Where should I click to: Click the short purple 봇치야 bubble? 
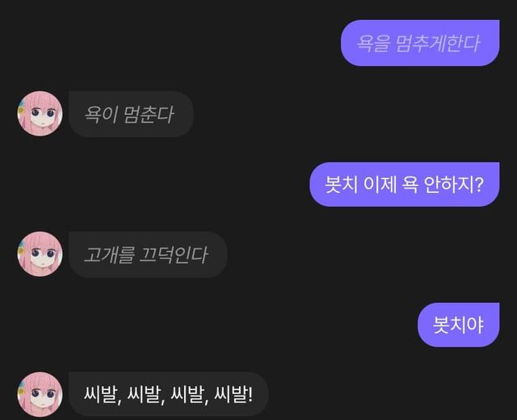[458, 325]
